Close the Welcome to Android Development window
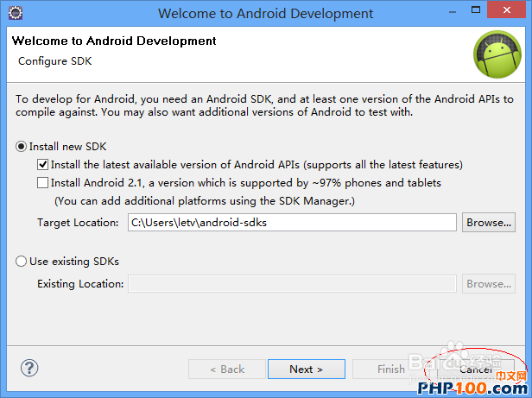532x398 pixels. coord(507,10)
